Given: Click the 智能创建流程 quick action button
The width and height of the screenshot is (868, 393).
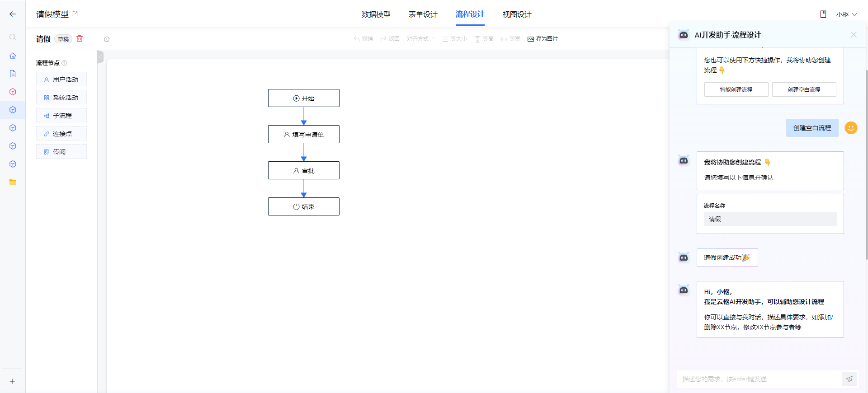Looking at the screenshot, I should pyautogui.click(x=736, y=89).
